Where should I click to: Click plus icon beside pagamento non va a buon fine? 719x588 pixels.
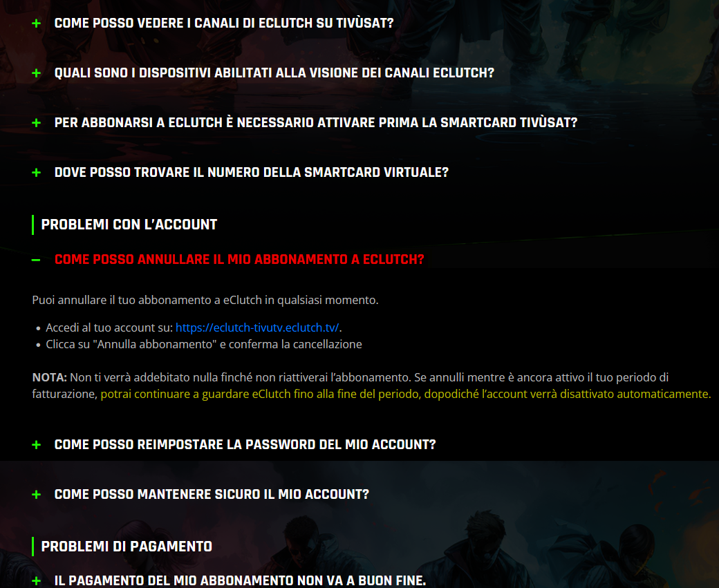coord(36,581)
